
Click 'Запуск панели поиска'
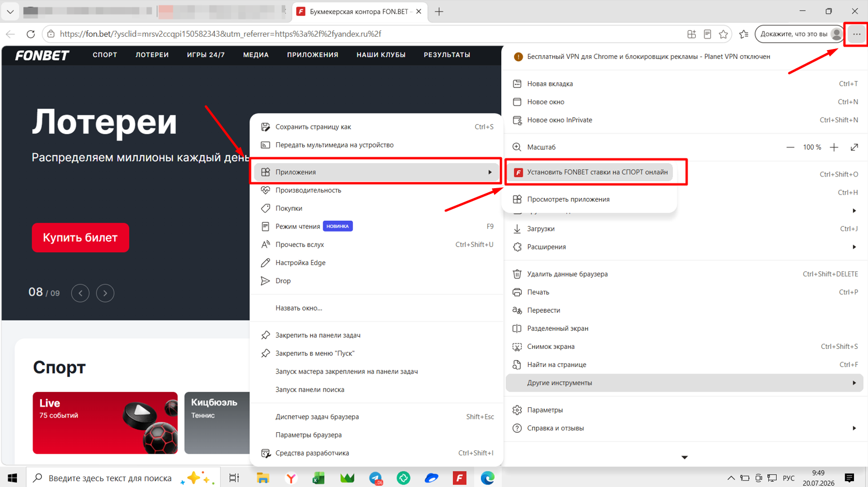377,390
